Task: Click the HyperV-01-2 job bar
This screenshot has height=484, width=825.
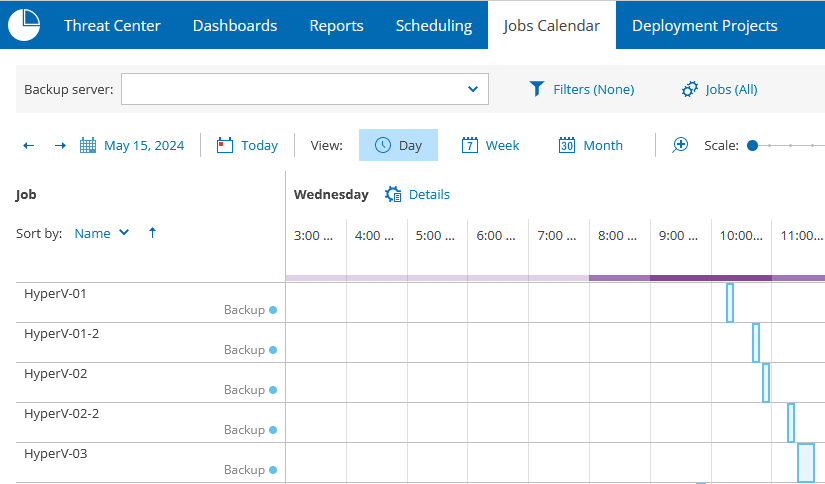Action: [756, 342]
